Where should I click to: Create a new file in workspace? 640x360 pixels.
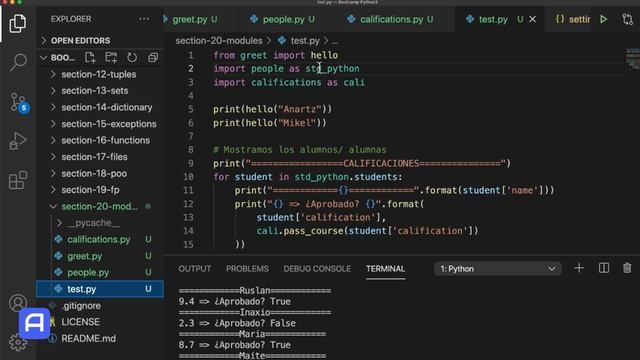point(90,58)
